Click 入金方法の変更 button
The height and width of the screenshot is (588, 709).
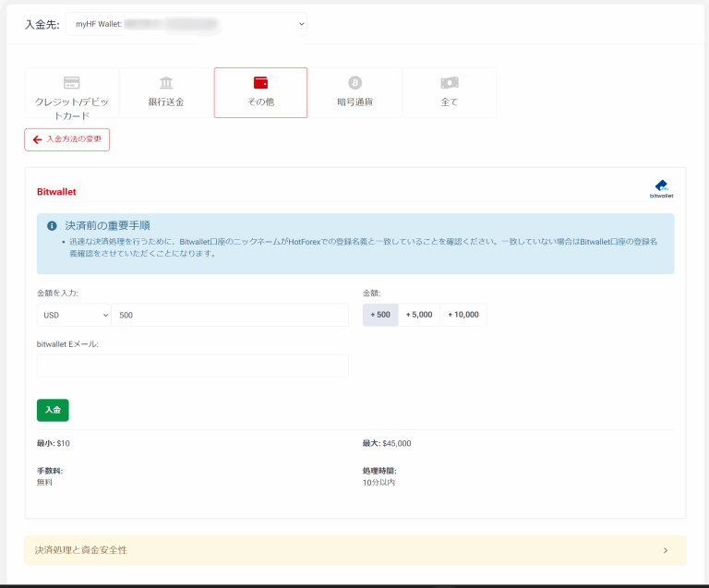coord(67,139)
